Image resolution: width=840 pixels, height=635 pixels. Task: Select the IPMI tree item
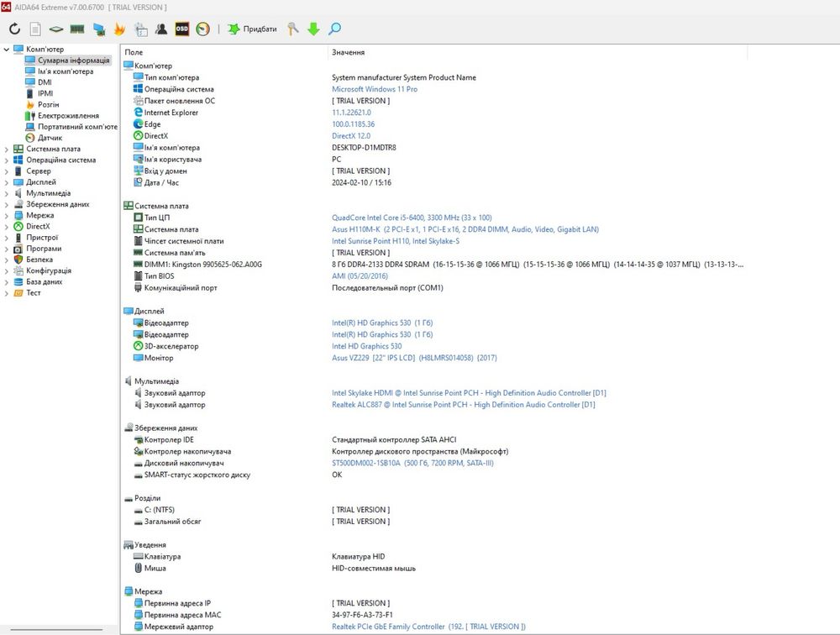pos(45,93)
